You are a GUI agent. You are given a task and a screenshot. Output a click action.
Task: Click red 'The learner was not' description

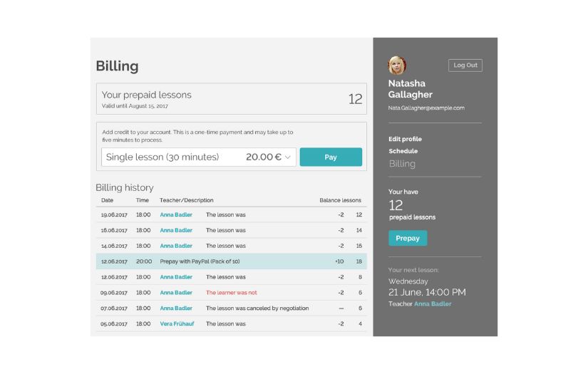231,293
